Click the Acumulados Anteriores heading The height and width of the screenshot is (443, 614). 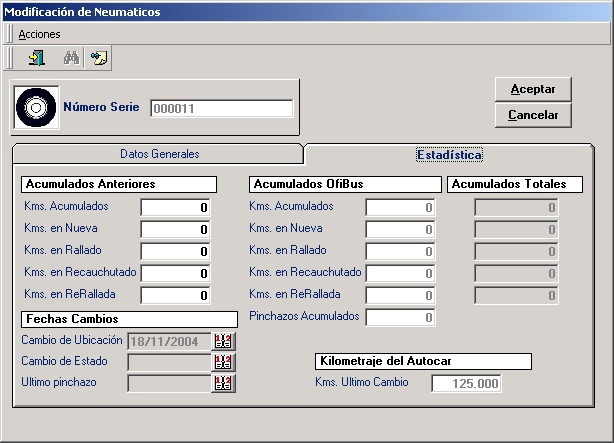(119, 184)
